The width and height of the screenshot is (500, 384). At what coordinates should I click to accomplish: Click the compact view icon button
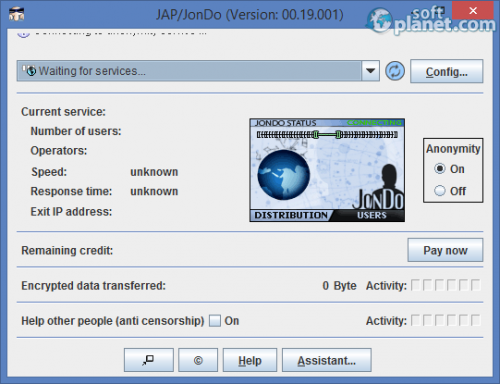pyautogui.click(x=149, y=360)
